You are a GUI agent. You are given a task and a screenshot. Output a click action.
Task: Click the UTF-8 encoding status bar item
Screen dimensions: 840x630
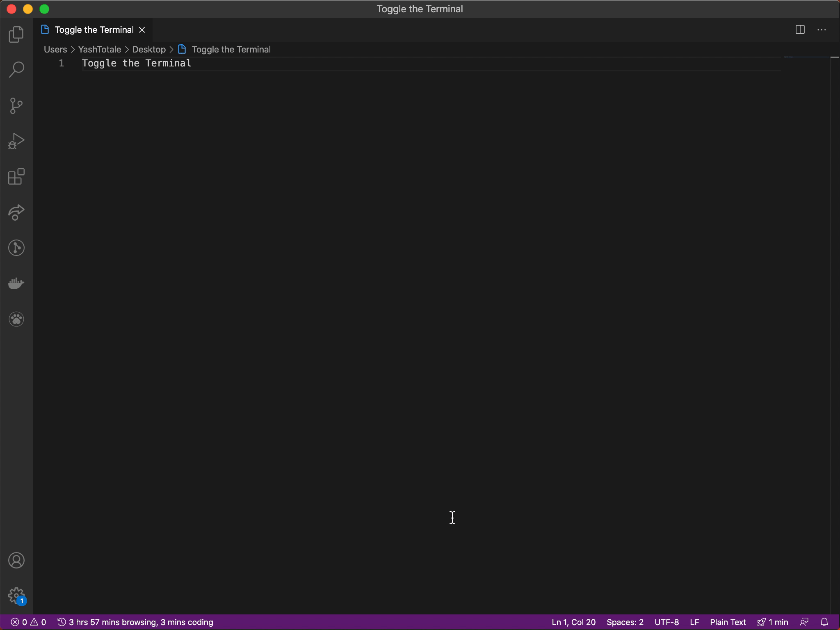pyautogui.click(x=667, y=622)
